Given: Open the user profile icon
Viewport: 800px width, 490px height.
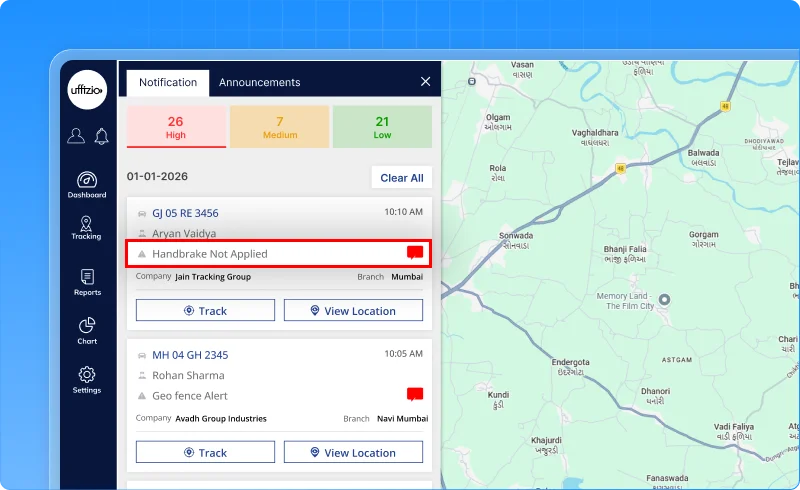Looking at the screenshot, I should [x=76, y=136].
